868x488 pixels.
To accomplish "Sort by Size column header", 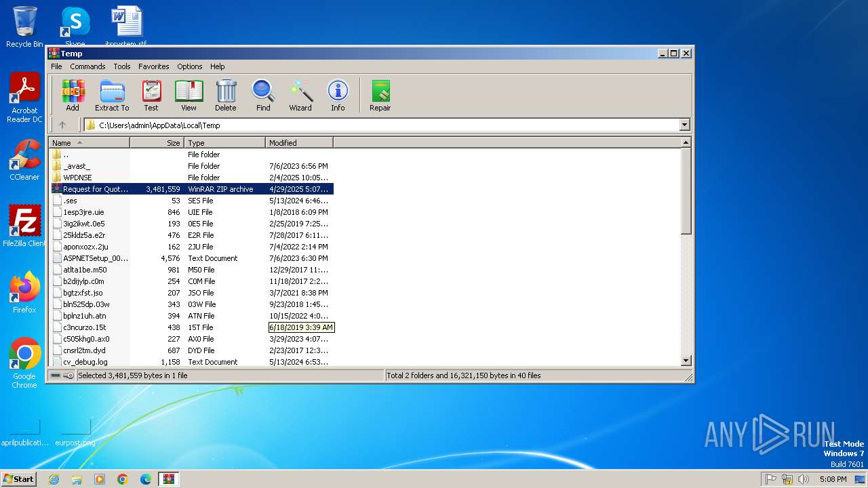I will (x=157, y=142).
